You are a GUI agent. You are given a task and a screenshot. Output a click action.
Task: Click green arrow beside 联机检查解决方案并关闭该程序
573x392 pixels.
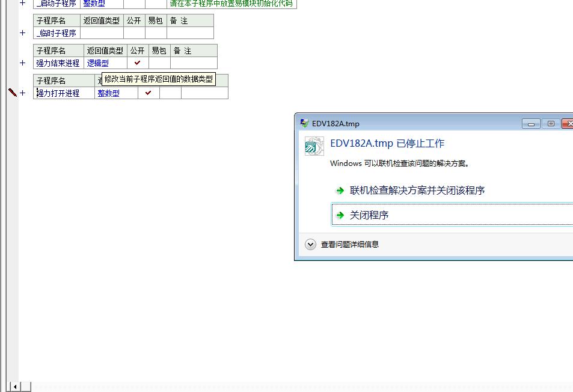340,191
